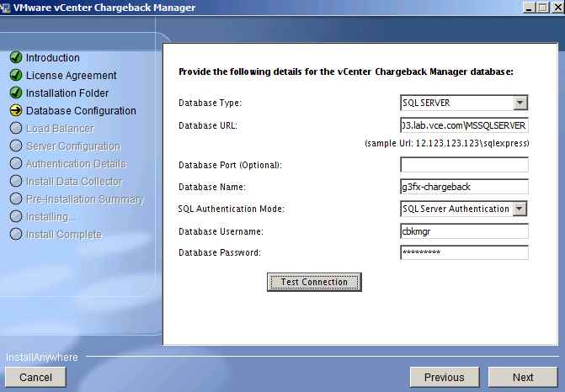Viewport: 565px width, 392px height.
Task: Click the Install Complete step label
Action: pyautogui.click(x=63, y=235)
